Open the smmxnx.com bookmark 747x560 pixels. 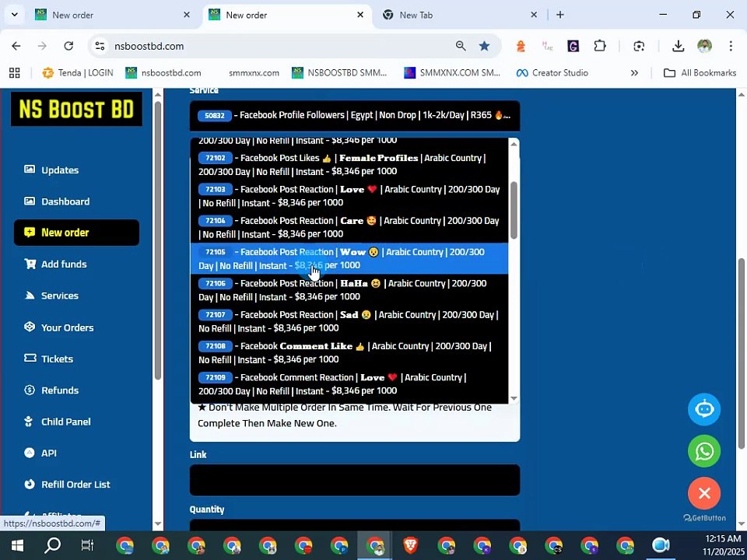tap(254, 73)
